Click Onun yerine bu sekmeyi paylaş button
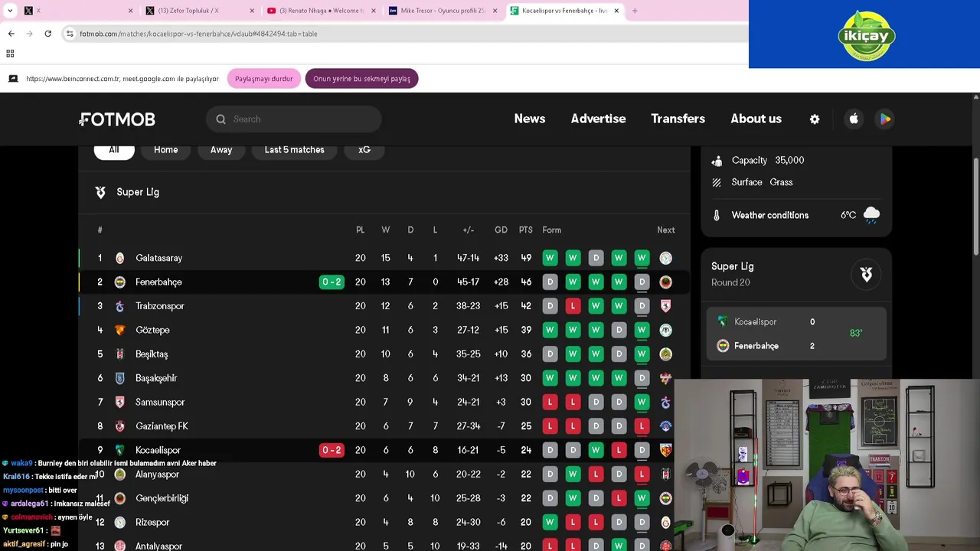The width and height of the screenshot is (980, 551). click(x=361, y=79)
